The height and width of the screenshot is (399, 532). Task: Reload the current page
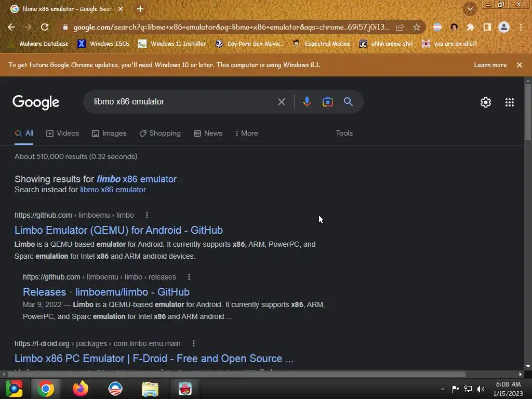tap(45, 27)
